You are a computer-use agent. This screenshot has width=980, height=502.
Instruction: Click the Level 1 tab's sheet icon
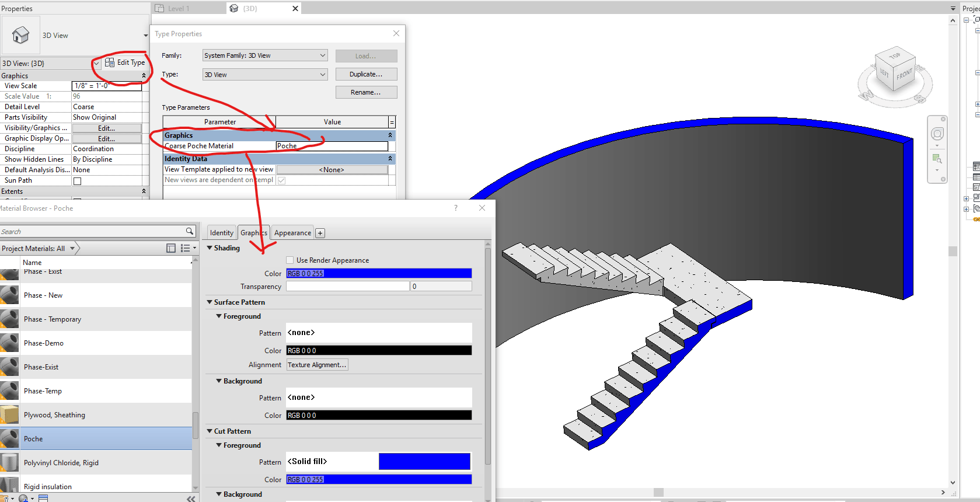pyautogui.click(x=159, y=8)
